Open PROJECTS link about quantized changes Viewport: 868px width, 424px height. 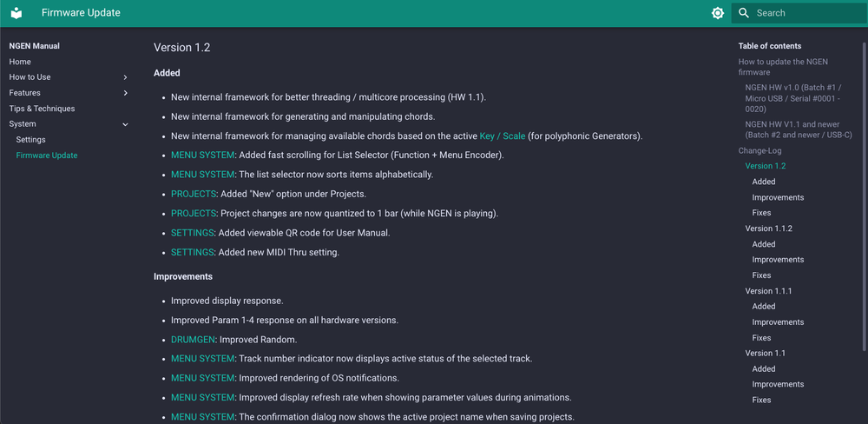pyautogui.click(x=194, y=214)
